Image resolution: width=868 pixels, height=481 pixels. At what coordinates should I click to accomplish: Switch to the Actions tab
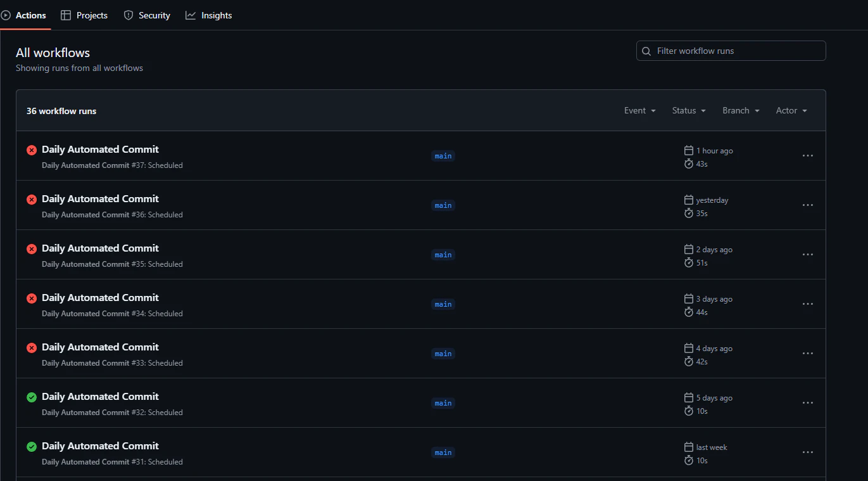tap(24, 15)
